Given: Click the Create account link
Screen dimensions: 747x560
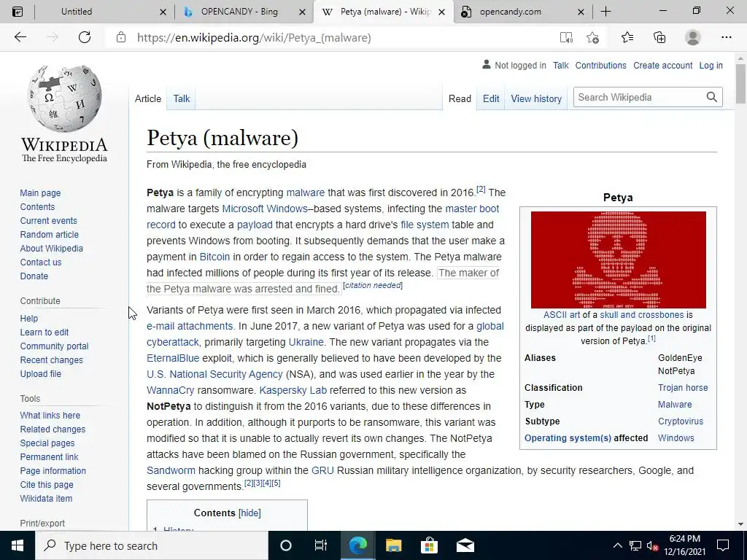Looking at the screenshot, I should click(x=662, y=65).
